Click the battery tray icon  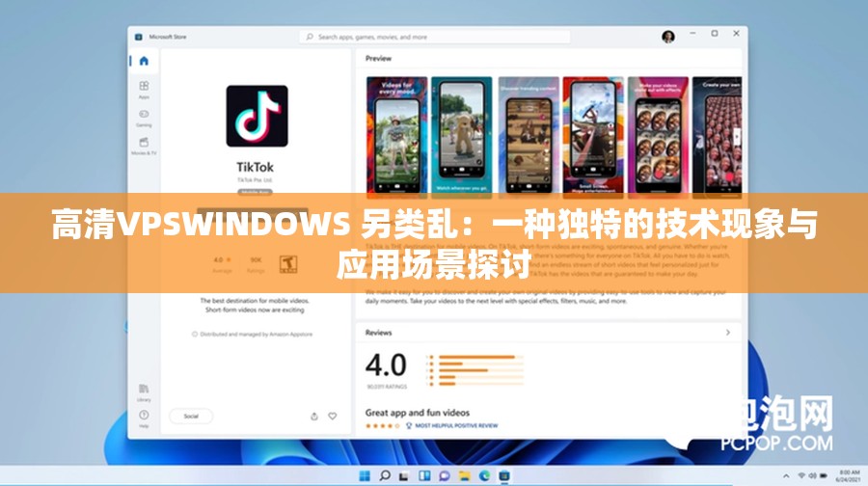[824, 476]
